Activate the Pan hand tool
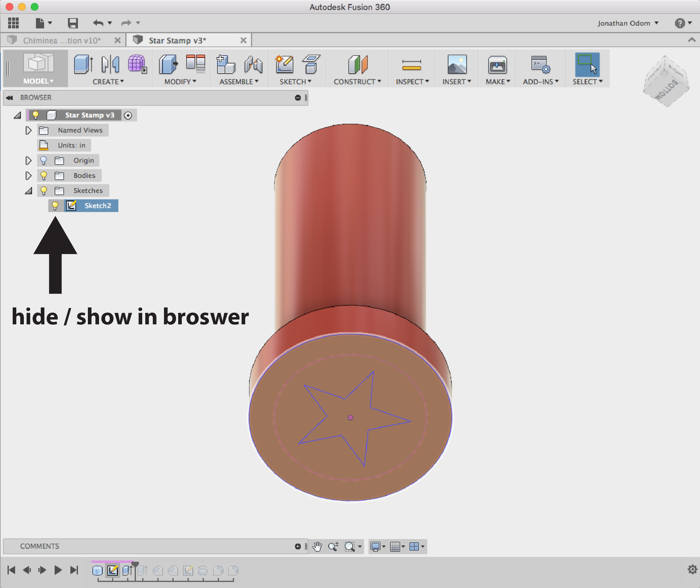 click(x=316, y=546)
